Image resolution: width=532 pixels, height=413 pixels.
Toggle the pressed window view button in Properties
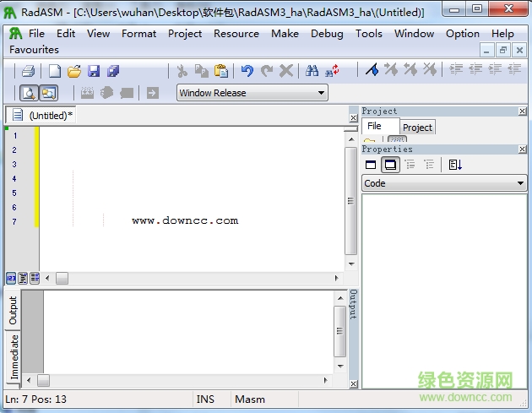click(x=390, y=165)
